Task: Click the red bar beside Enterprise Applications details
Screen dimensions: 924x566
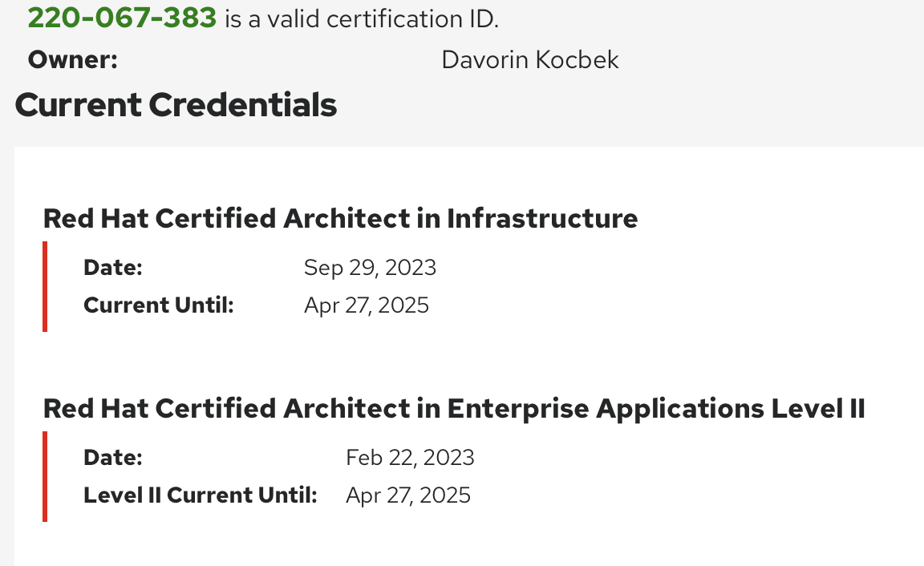Action: pos(45,476)
